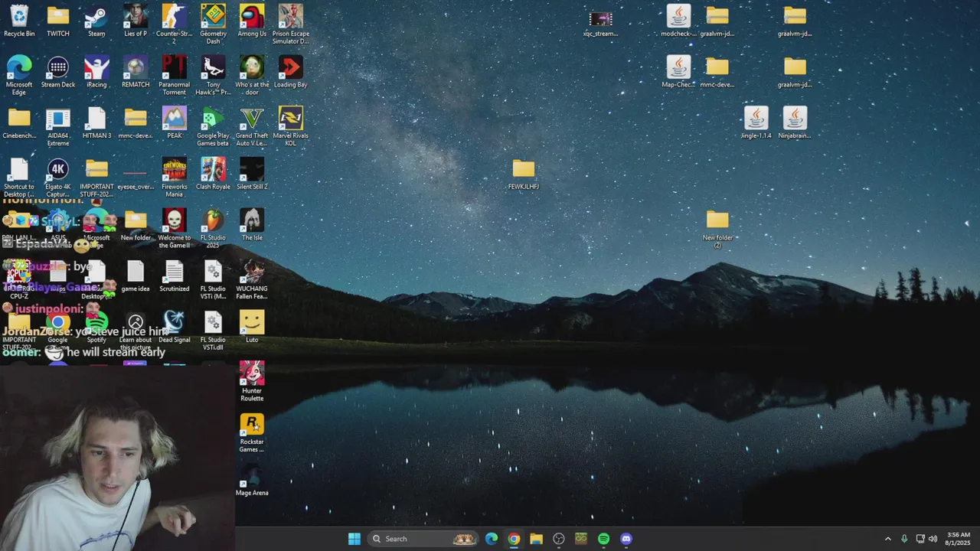Select the Scrutinized desktop file

coord(175,276)
